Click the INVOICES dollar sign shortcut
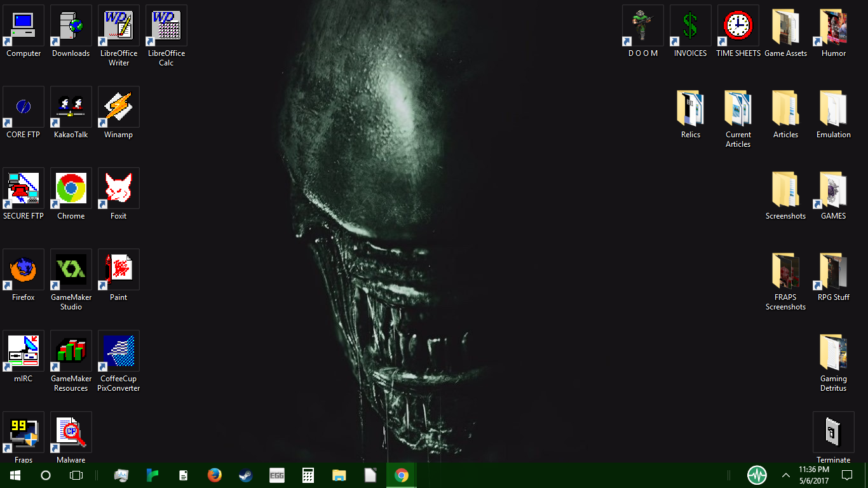This screenshot has height=488, width=868. pyautogui.click(x=691, y=26)
